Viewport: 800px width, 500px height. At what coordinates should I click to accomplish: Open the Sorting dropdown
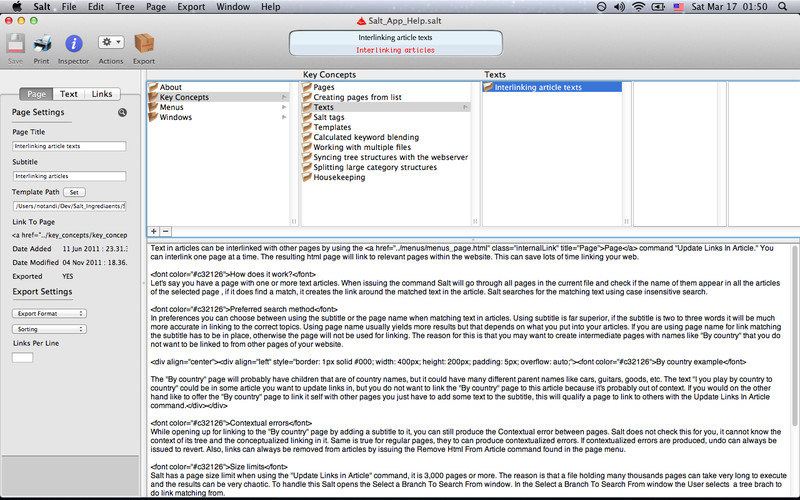click(49, 329)
